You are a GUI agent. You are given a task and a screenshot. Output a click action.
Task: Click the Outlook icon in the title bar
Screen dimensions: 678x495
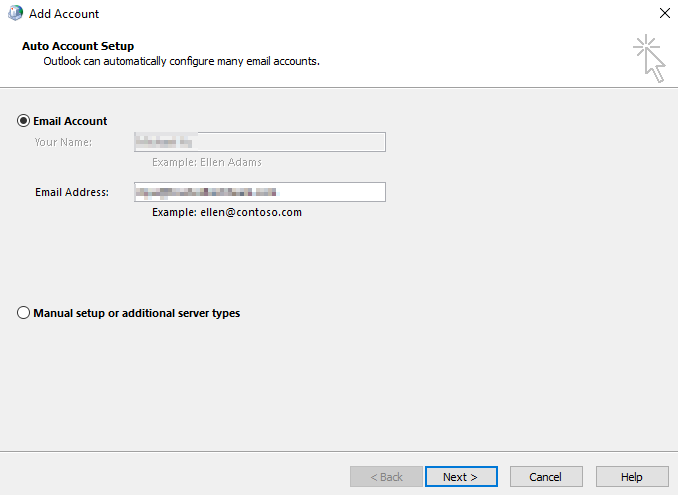[15, 14]
